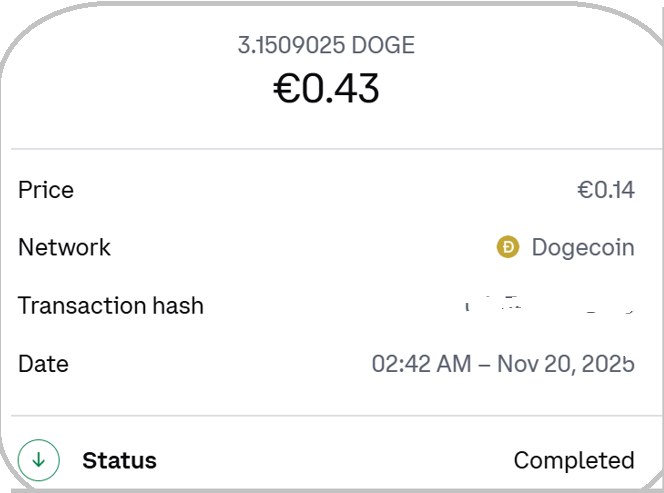The width and height of the screenshot is (664, 493).
Task: Click the Network row label
Action: point(64,247)
